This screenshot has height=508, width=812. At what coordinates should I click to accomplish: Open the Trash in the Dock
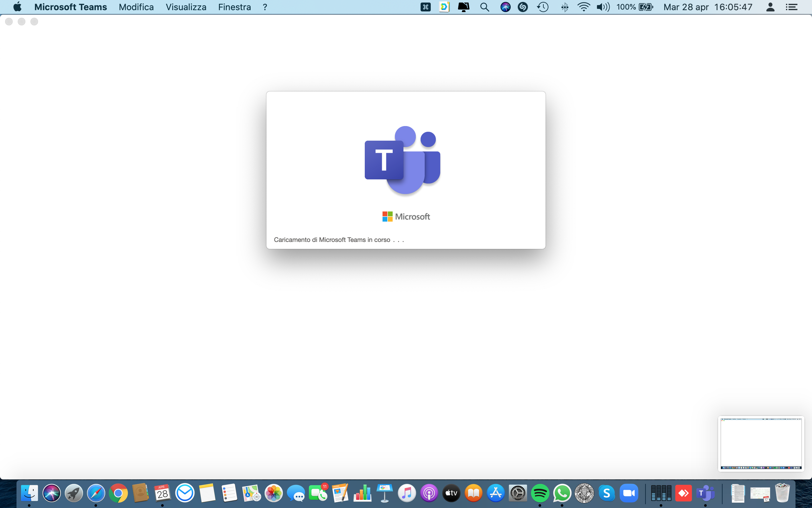782,493
